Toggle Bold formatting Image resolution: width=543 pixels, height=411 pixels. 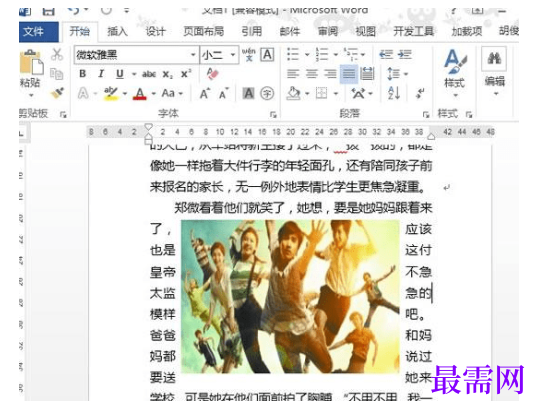pos(82,74)
